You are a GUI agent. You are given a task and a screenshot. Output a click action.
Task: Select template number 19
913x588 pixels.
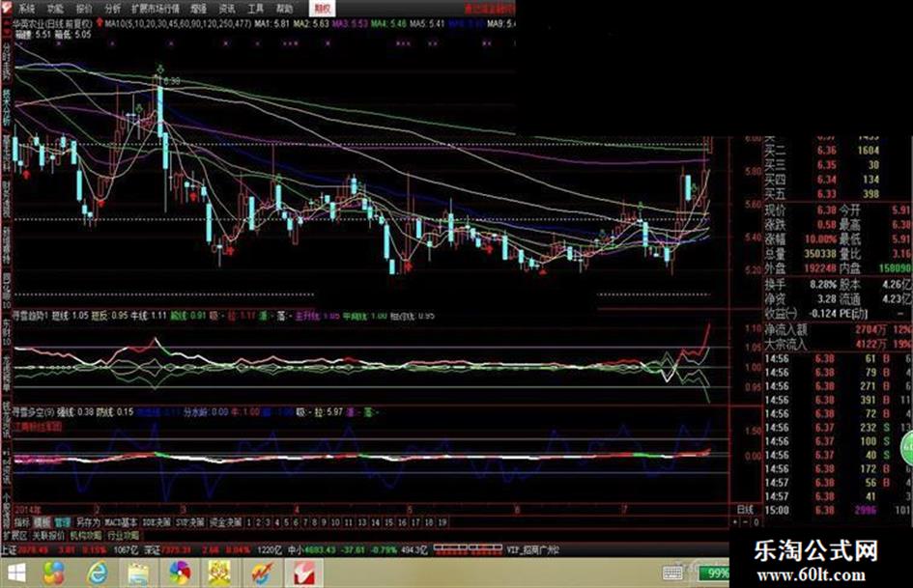pyautogui.click(x=442, y=522)
